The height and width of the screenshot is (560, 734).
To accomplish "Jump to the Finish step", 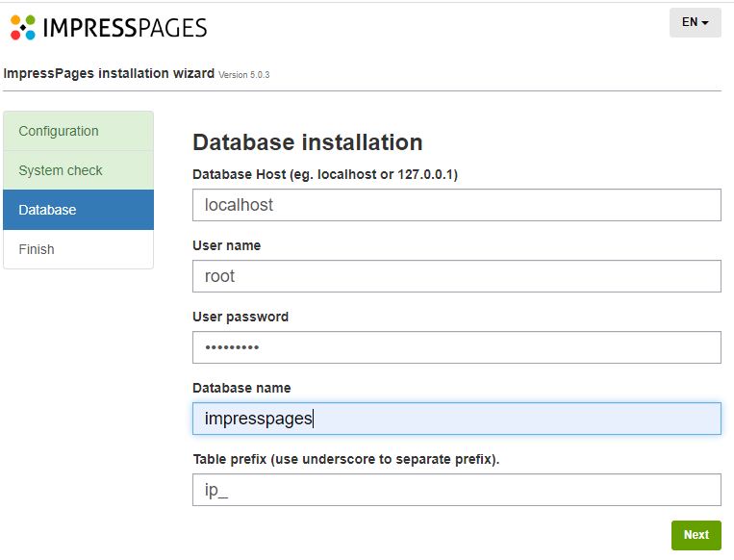I will (x=78, y=249).
